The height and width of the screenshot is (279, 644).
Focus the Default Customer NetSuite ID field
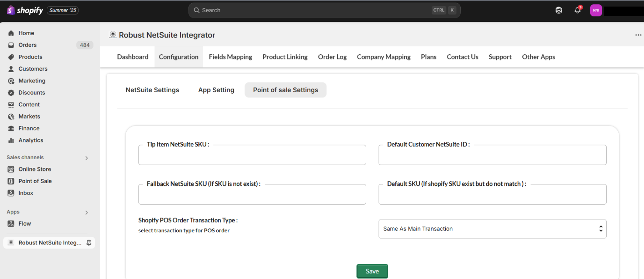tap(492, 155)
